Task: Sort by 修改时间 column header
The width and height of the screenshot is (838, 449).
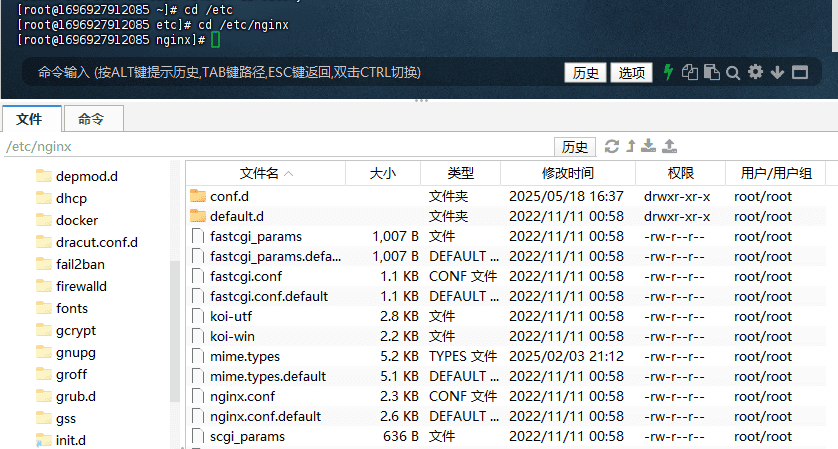Action: click(x=568, y=173)
